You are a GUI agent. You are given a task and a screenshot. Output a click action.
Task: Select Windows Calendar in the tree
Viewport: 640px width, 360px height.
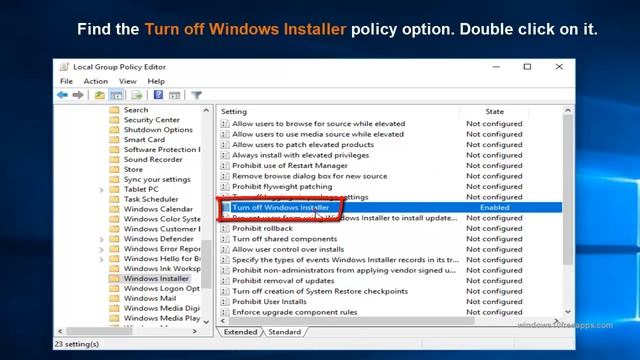coord(158,209)
